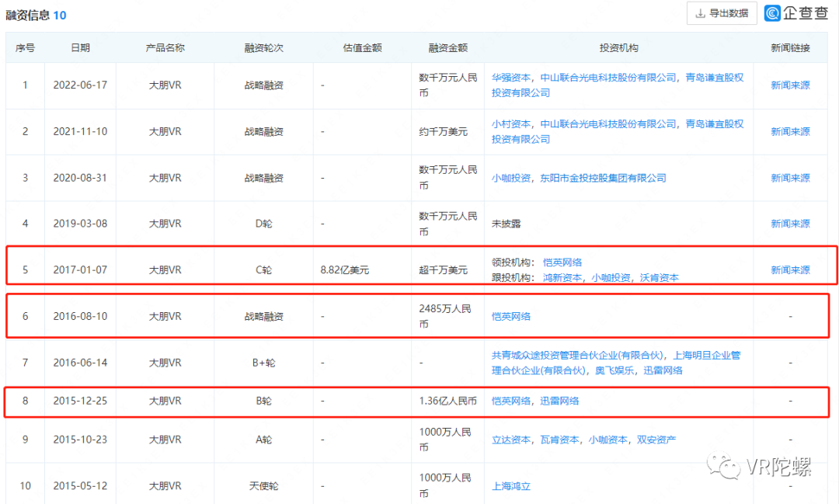Viewport: 839px width, 504px height.
Task: Open 双安资产 investor link
Action: (656, 440)
